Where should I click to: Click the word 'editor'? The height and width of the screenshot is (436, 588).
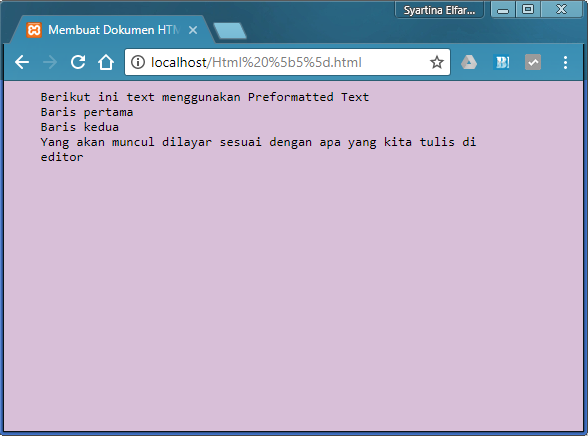click(x=62, y=157)
